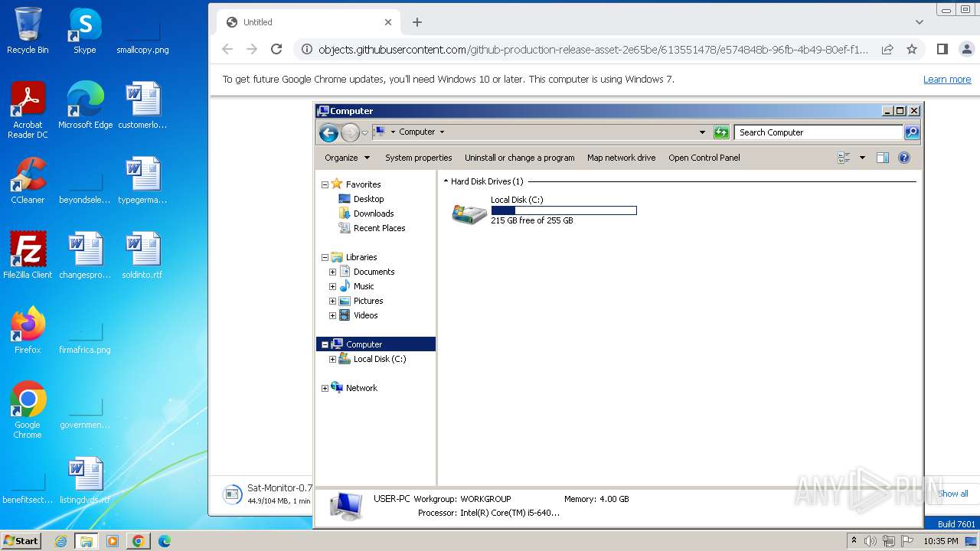Open Desktop under Favorites
Image resolution: width=980 pixels, height=551 pixels.
[x=368, y=199]
